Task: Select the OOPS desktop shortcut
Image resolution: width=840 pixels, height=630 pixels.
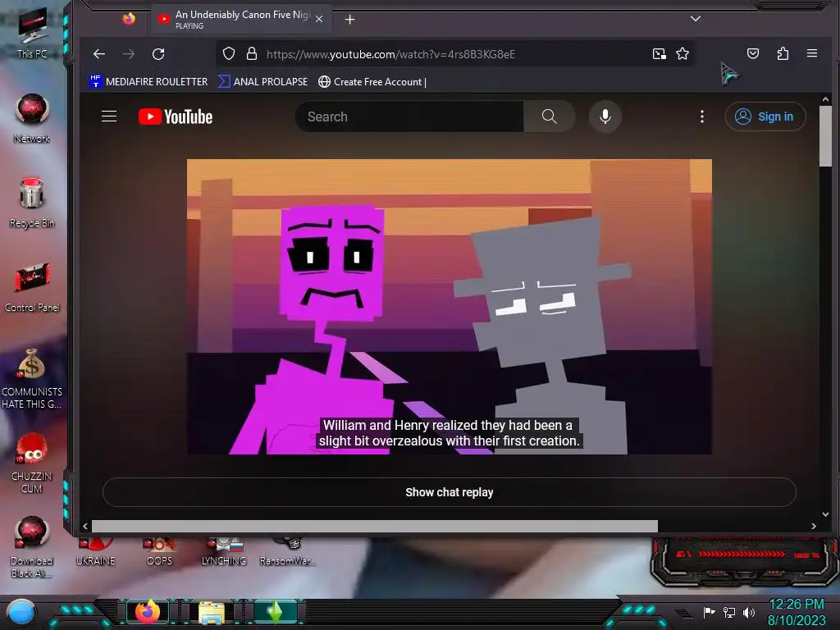Action: 160,552
